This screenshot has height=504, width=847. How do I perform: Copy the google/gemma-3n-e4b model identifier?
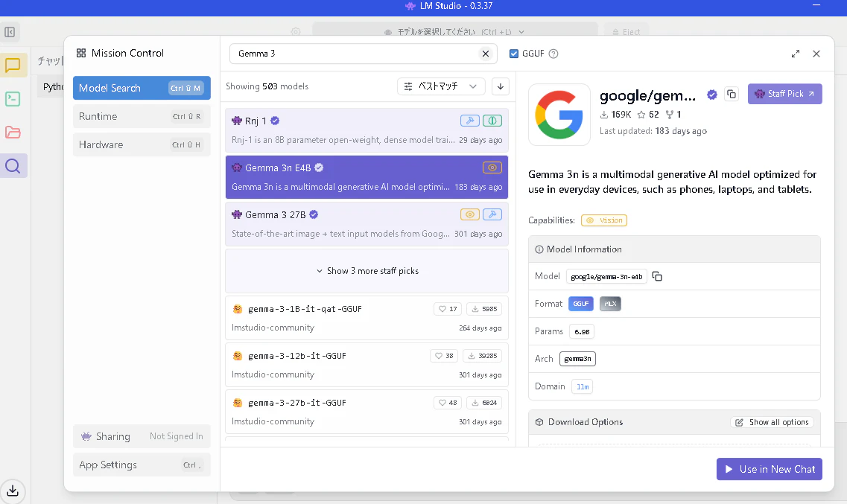(x=657, y=276)
